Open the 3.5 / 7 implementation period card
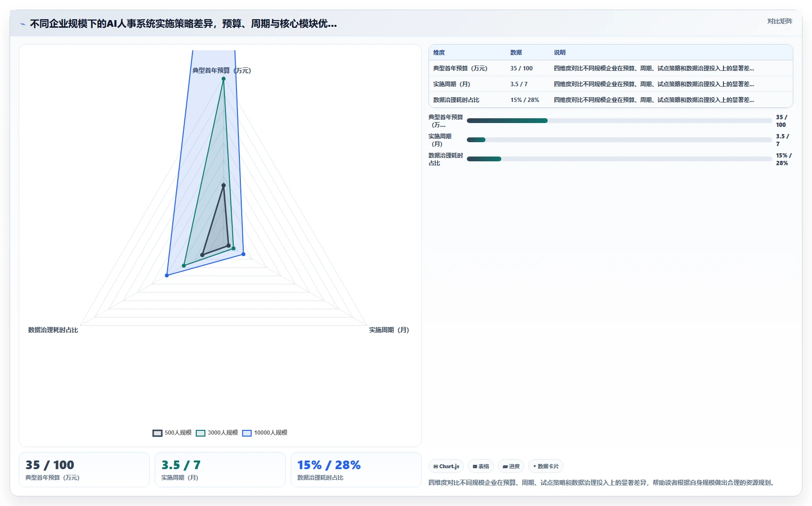This screenshot has height=506, width=812. [x=220, y=470]
